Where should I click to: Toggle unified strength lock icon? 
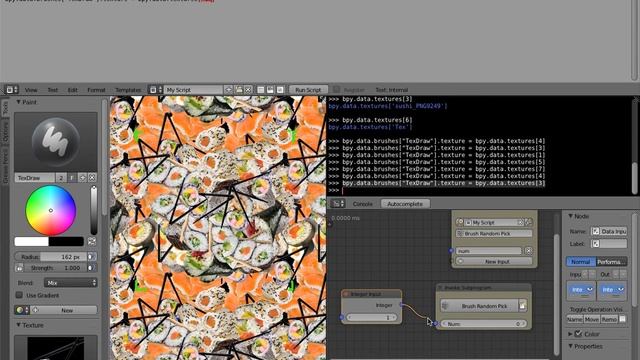(19, 268)
